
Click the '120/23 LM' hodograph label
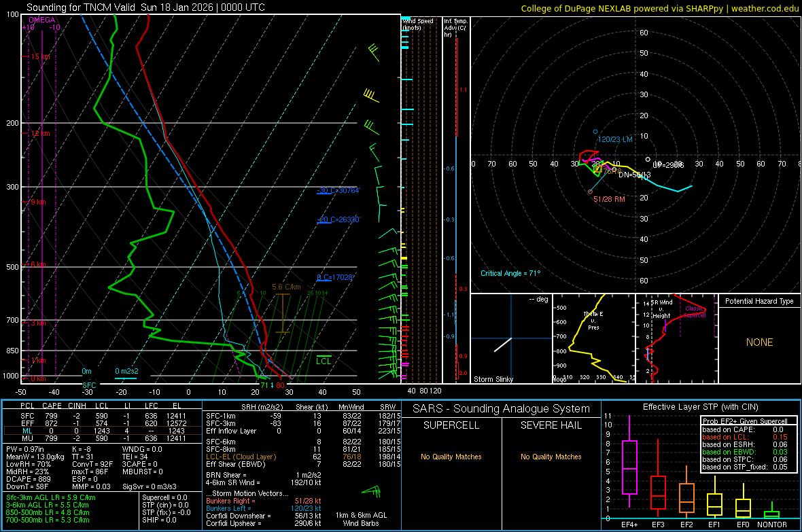[x=615, y=139]
